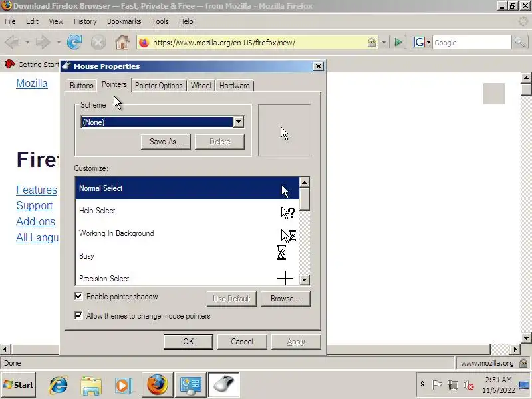Open the Help menu
Viewport: 532px width, 399px height.
click(x=186, y=21)
